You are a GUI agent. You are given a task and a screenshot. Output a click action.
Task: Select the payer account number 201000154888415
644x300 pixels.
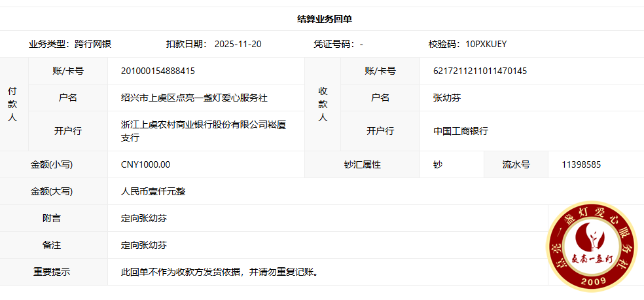tap(158, 71)
